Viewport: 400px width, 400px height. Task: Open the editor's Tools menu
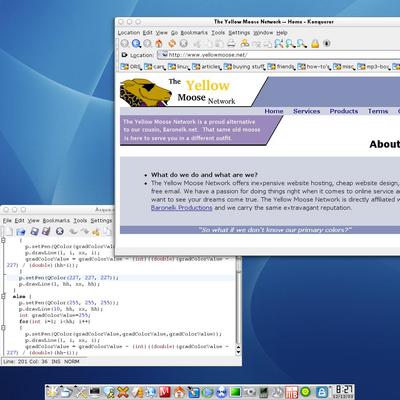click(x=80, y=220)
